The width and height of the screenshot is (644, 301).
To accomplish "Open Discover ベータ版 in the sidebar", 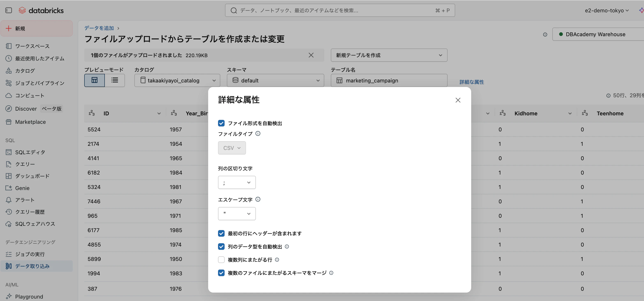I will pyautogui.click(x=37, y=109).
